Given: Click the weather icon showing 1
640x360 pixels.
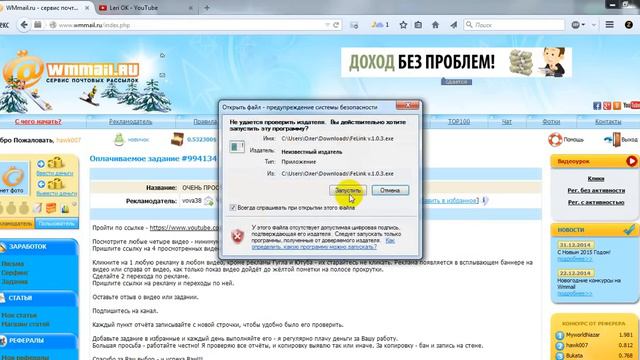Looking at the screenshot, I should [380, 25].
